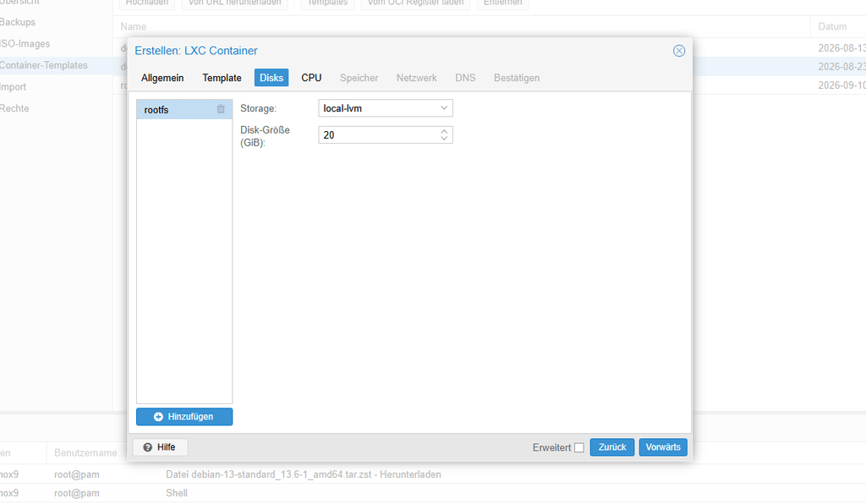Open Hilfe help button

(160, 447)
